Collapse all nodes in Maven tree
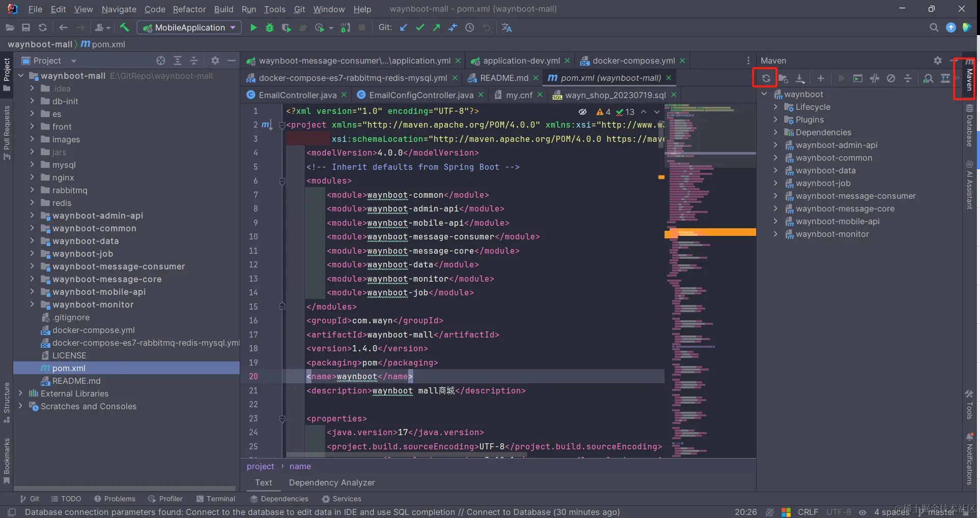The height and width of the screenshot is (518, 980). pyautogui.click(x=908, y=78)
